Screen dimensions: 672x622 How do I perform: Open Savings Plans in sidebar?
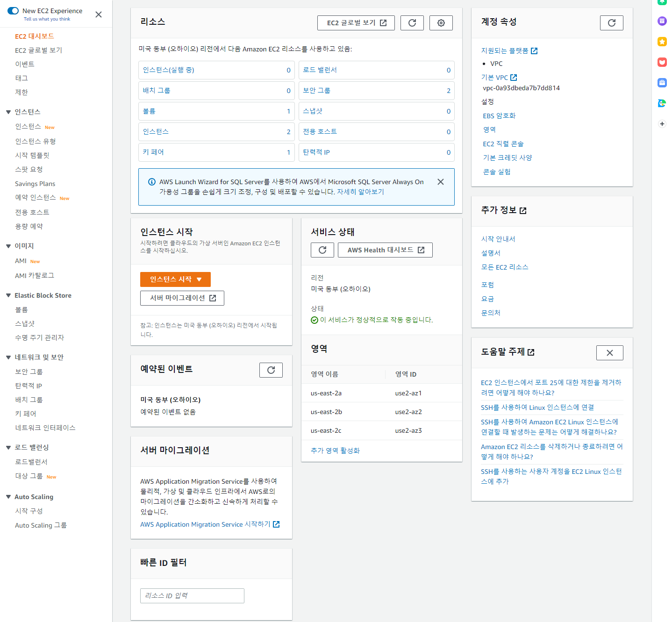pyautogui.click(x=35, y=184)
